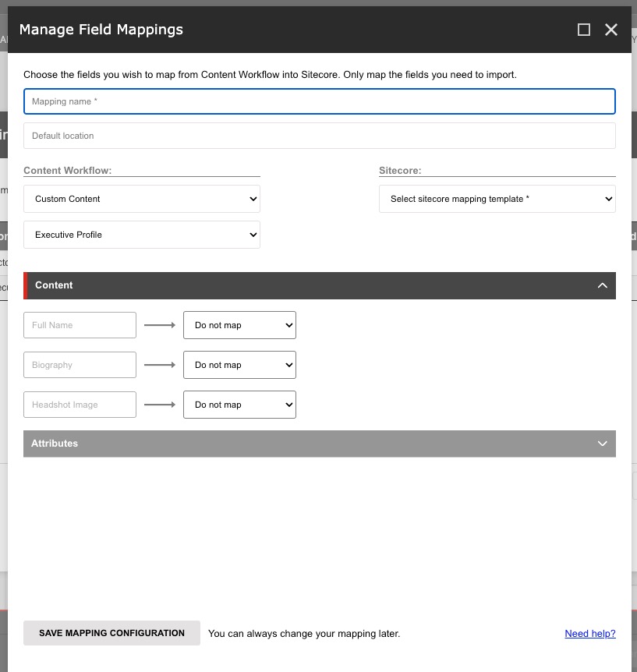Click the "You can always change your mapping later." text

pos(304,634)
